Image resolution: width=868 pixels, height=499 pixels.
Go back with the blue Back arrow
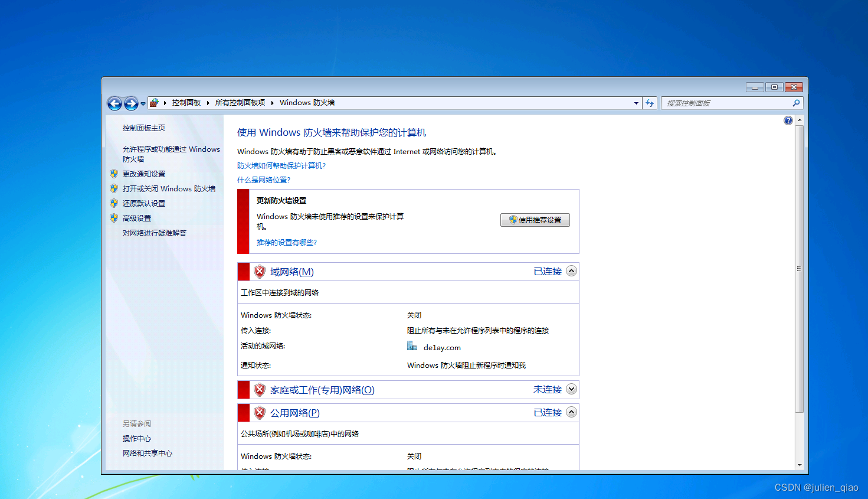(114, 103)
